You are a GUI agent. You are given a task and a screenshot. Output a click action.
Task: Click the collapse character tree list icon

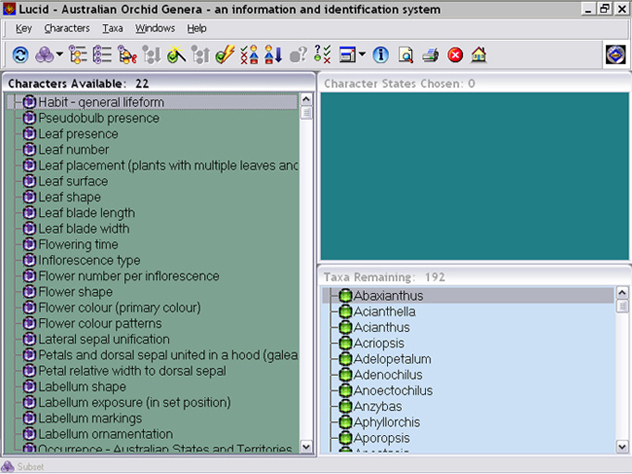pos(102,55)
